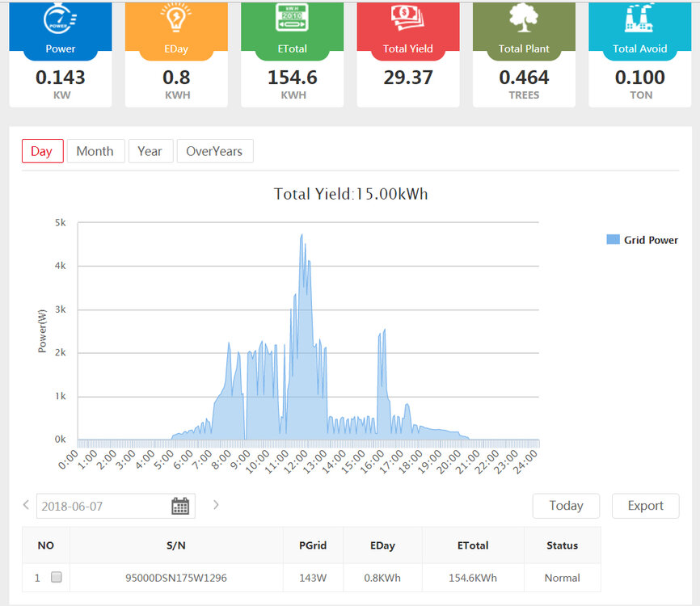
Task: Click the ETotal meter icon
Action: coord(292,19)
